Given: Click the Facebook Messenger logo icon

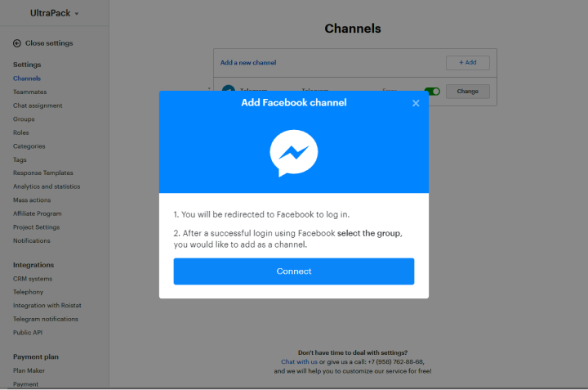Looking at the screenshot, I should pos(294,153).
